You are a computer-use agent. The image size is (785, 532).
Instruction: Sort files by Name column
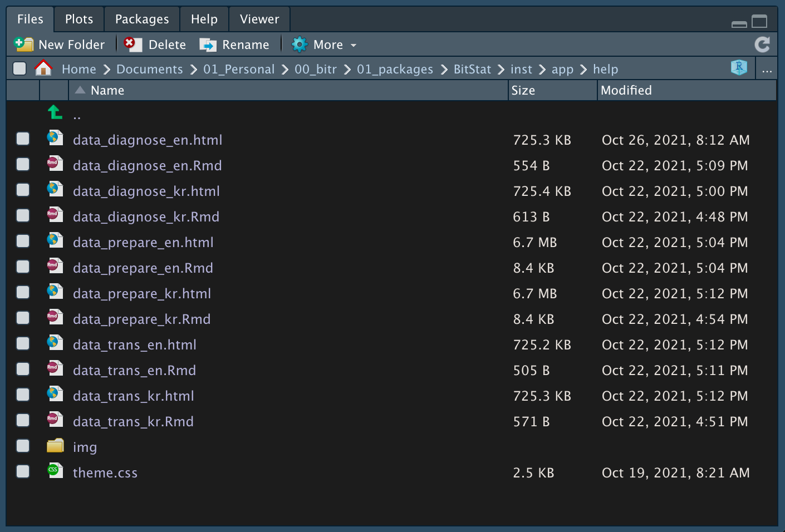click(288, 90)
